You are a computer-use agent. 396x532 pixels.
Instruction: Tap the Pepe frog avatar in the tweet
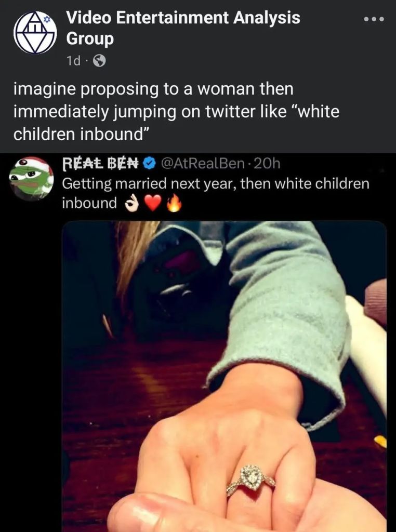31,179
